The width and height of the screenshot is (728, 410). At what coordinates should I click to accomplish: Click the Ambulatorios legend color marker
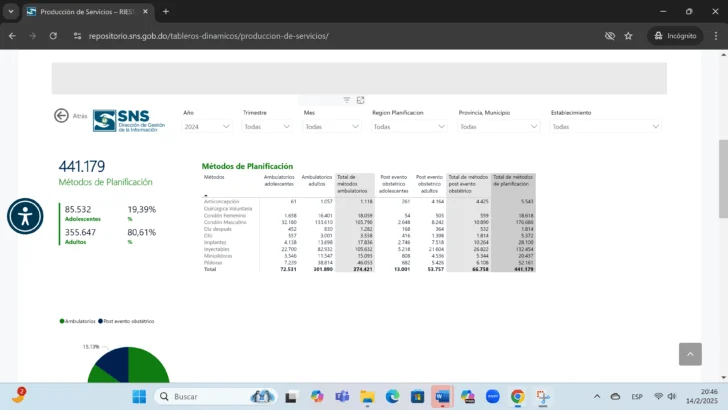(x=62, y=322)
